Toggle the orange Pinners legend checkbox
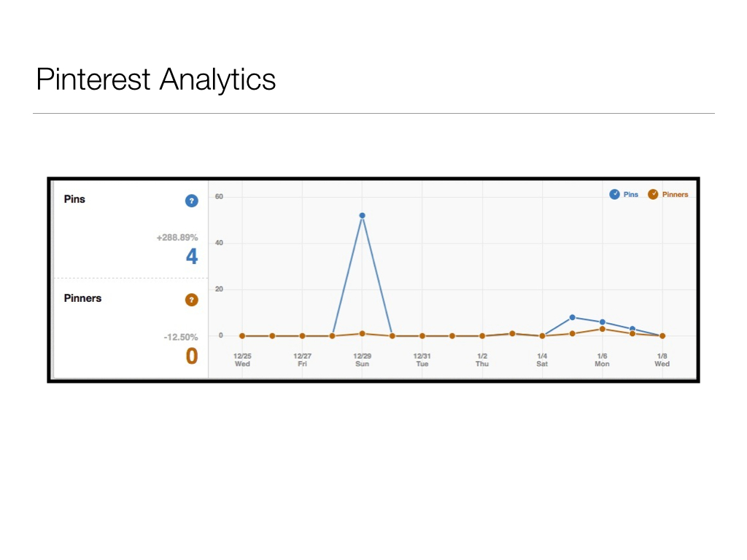747x560 pixels. point(653,194)
